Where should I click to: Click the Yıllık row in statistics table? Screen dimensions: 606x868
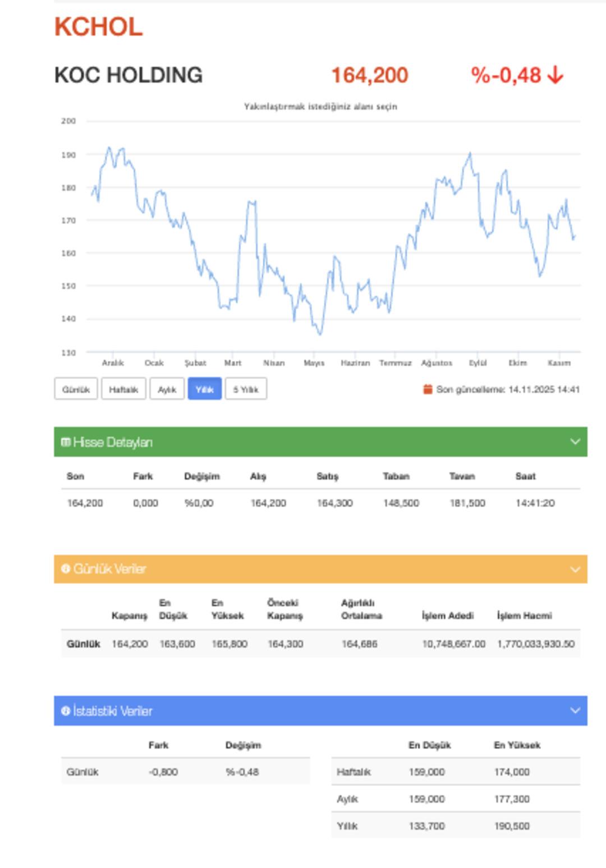(x=347, y=826)
